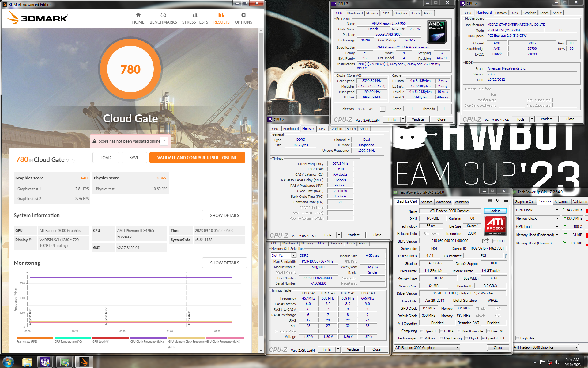Click the warning triangle next to score message
The width and height of the screenshot is (588, 368).
pyautogui.click(x=94, y=141)
